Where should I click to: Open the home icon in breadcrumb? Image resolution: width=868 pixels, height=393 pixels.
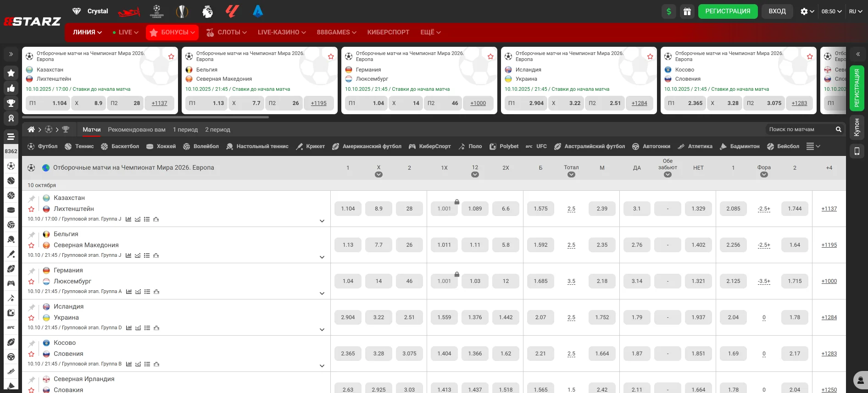[31, 129]
